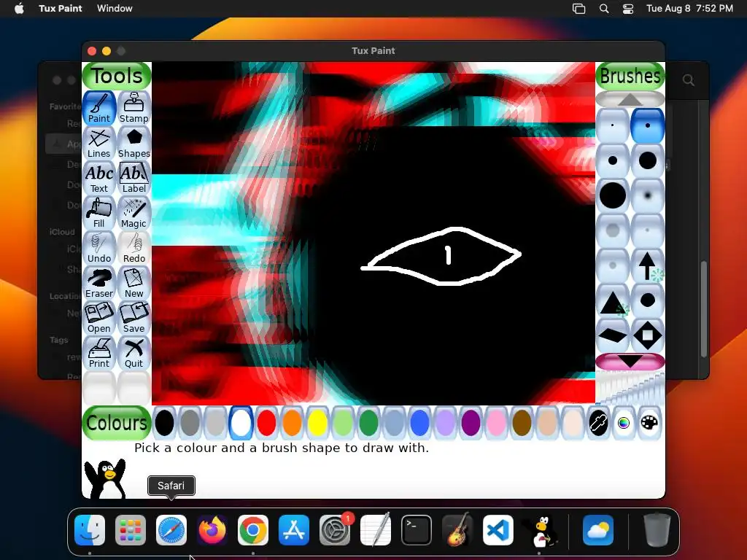Viewport: 747px width, 560px height.
Task: Choose the Lines tool
Action: point(99,143)
